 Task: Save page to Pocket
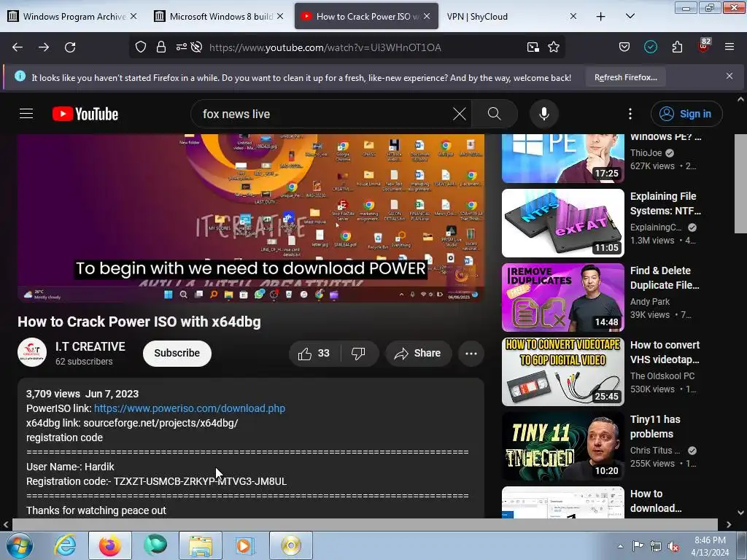coord(624,47)
